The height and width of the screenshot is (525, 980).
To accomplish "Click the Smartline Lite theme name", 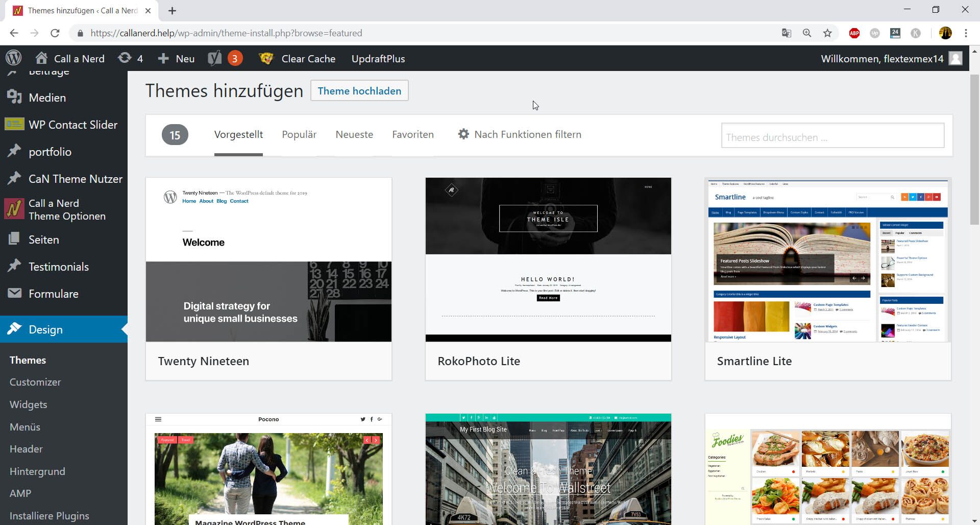I will point(754,361).
